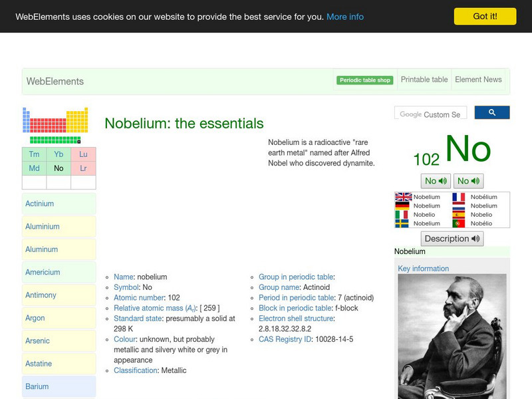The image size is (532, 399).
Task: Go to WebElements home brand link
Action: coord(55,81)
